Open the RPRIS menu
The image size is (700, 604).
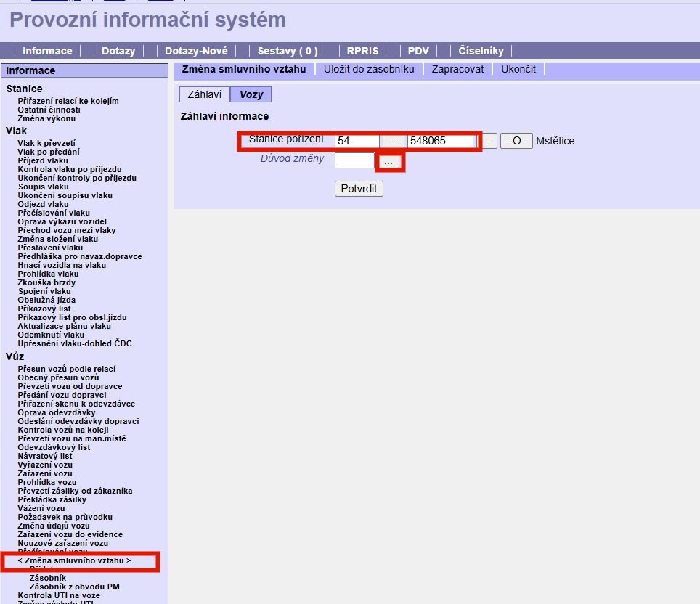(362, 51)
